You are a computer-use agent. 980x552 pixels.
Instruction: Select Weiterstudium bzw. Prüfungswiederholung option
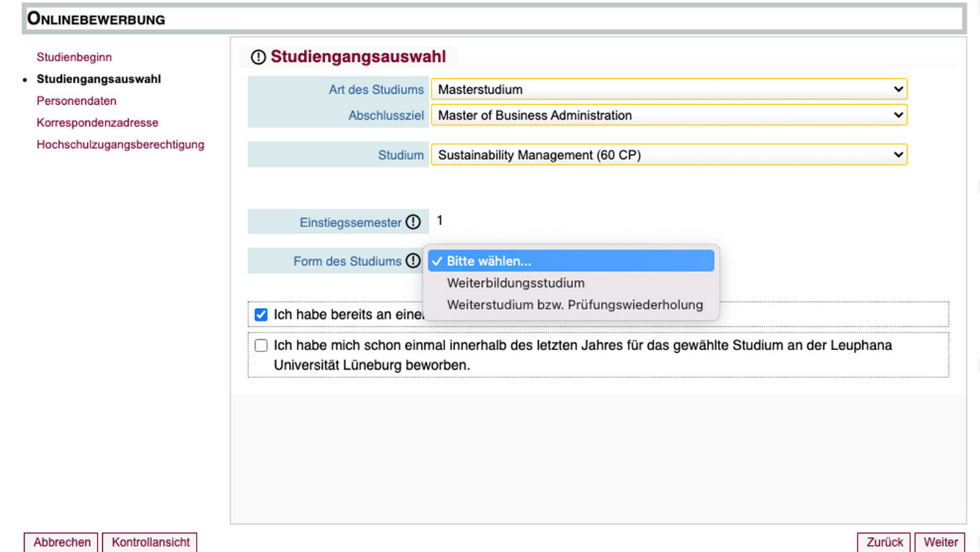click(x=575, y=305)
